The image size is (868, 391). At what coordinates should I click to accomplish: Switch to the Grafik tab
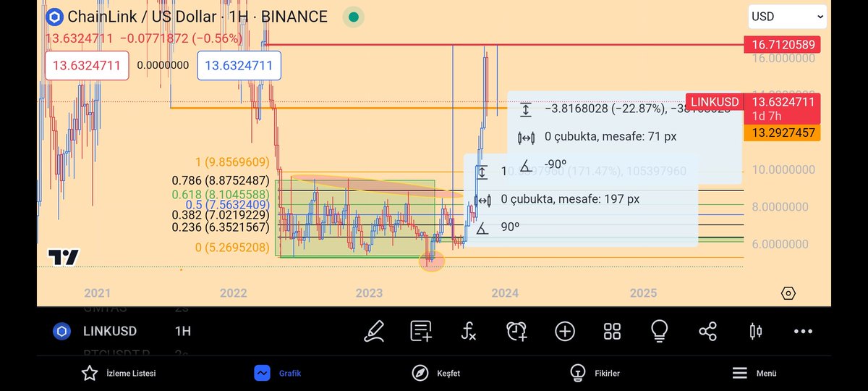(x=278, y=373)
